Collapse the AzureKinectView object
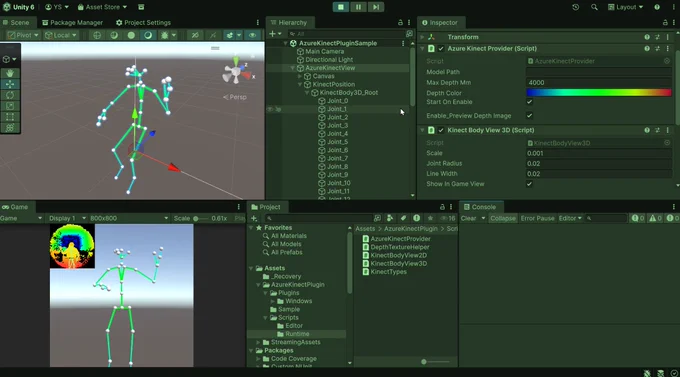The height and width of the screenshot is (377, 680). point(293,68)
